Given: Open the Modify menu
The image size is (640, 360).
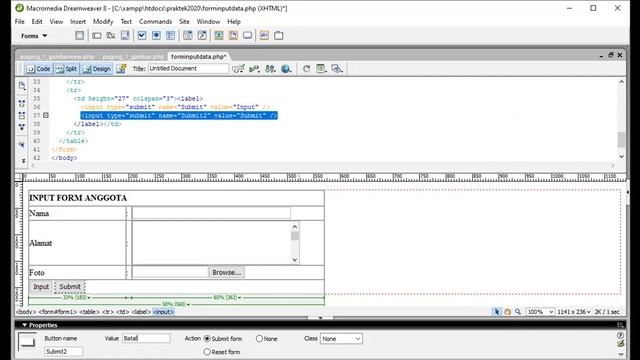Looking at the screenshot, I should [x=103, y=22].
